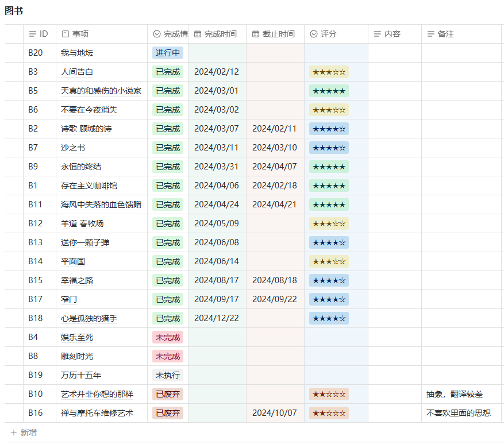Click the 图书 table title
Screen dimensions: 504x444
14,11
